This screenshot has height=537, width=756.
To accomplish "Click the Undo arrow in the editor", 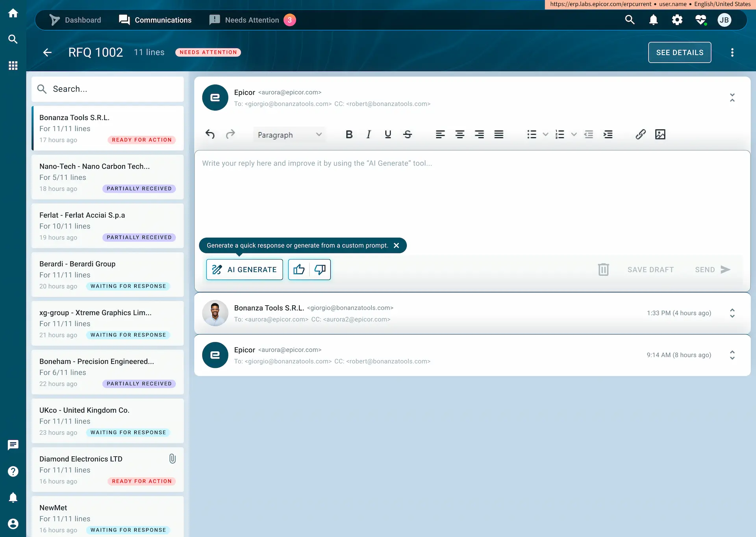I will click(210, 134).
